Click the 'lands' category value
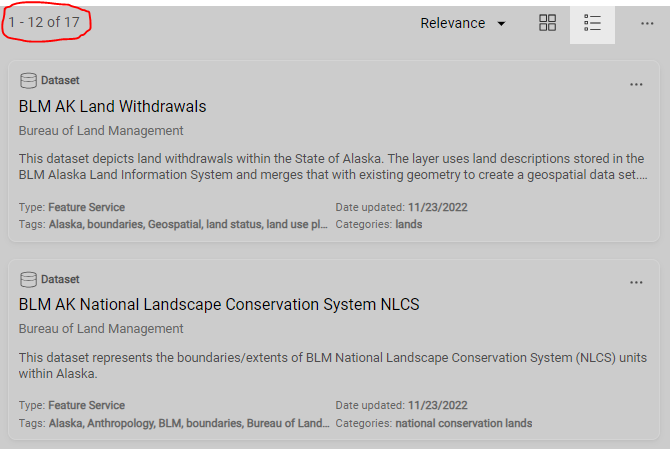This screenshot has height=449, width=670. click(x=408, y=224)
